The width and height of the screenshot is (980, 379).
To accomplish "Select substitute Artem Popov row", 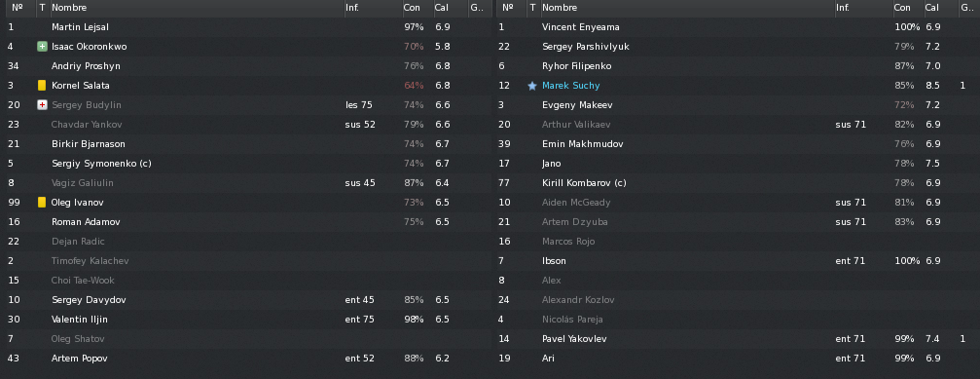I will coord(245,358).
